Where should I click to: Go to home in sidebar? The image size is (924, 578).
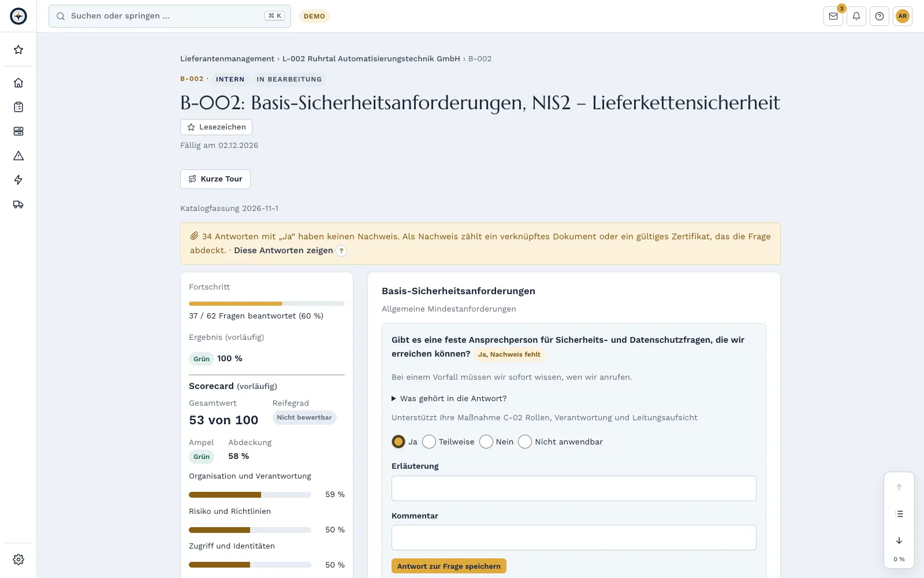18,83
